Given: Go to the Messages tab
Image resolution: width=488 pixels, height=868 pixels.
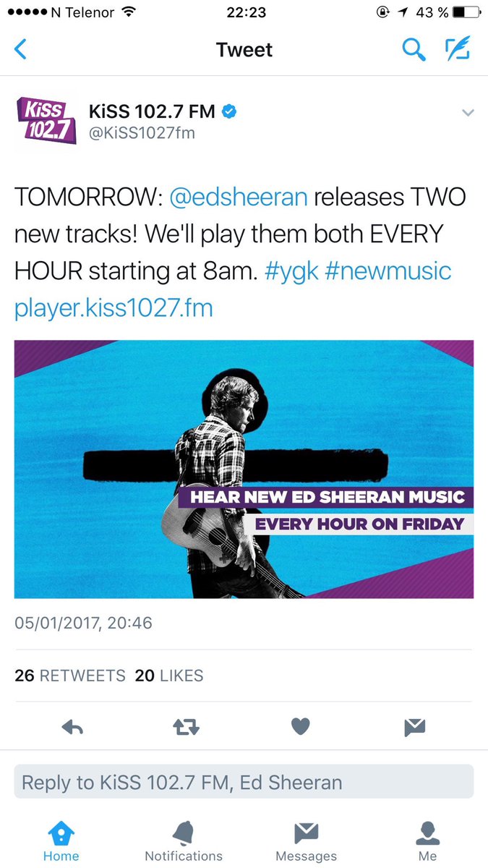Looking at the screenshot, I should [306, 841].
